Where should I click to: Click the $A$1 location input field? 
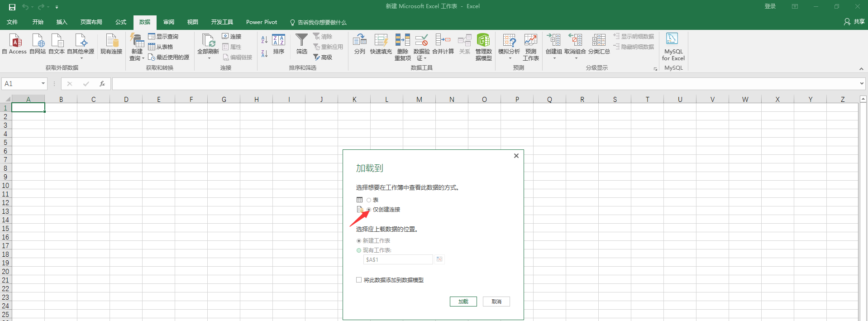point(398,259)
